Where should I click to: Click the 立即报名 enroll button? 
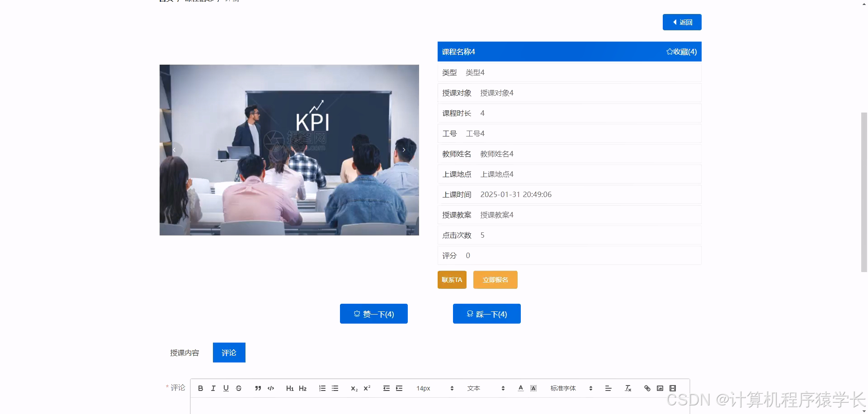point(495,280)
